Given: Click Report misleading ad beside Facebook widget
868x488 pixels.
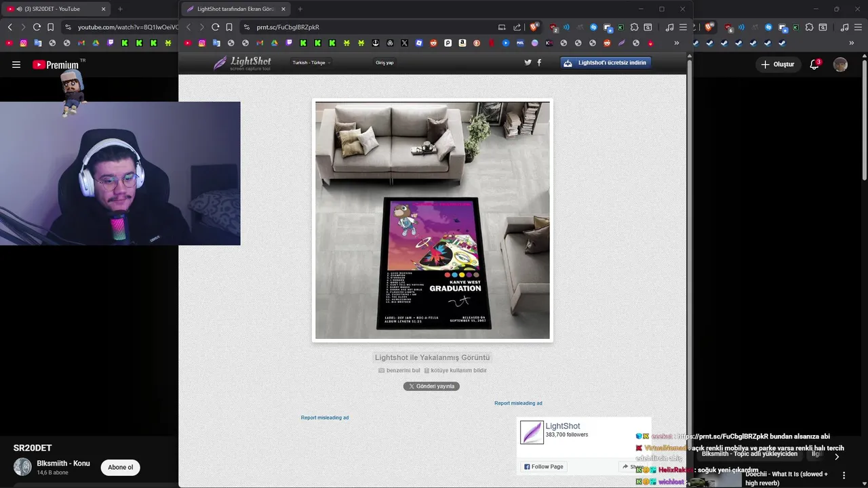Looking at the screenshot, I should (x=518, y=403).
